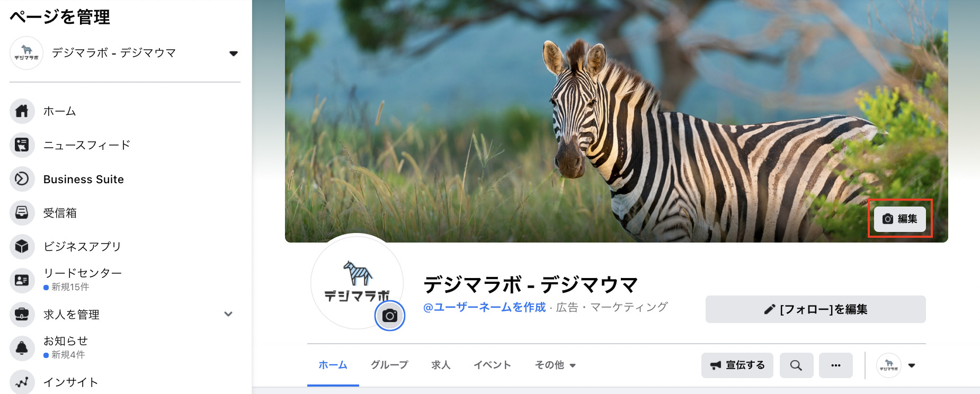This screenshot has height=394, width=980.
Task: Expand the 求人を管理 chevron
Action: coord(228,314)
